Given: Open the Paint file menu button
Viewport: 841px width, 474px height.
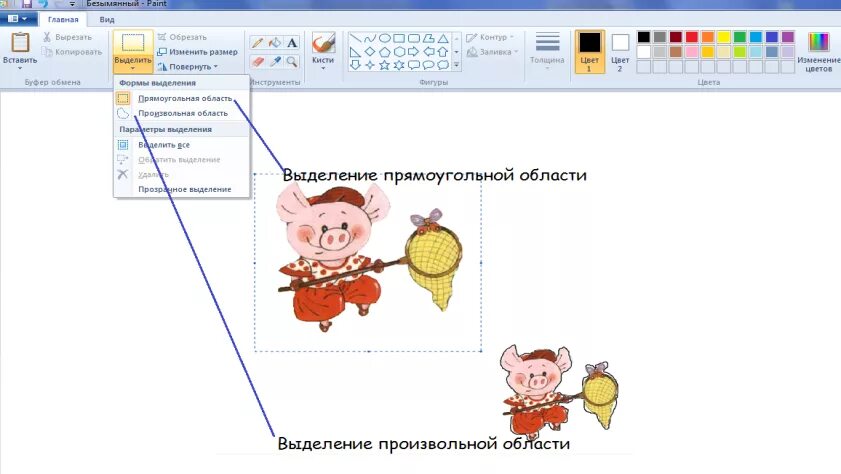Looking at the screenshot, I should pos(18,19).
